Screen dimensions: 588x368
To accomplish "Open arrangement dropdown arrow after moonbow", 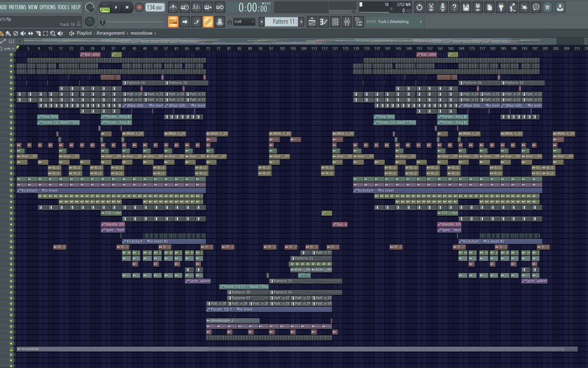I will tap(155, 33).
